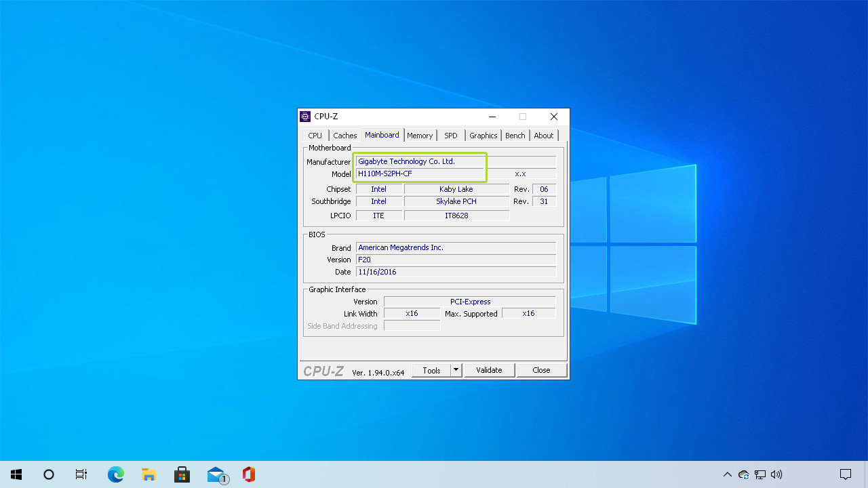Open the Memory tab

coord(420,136)
